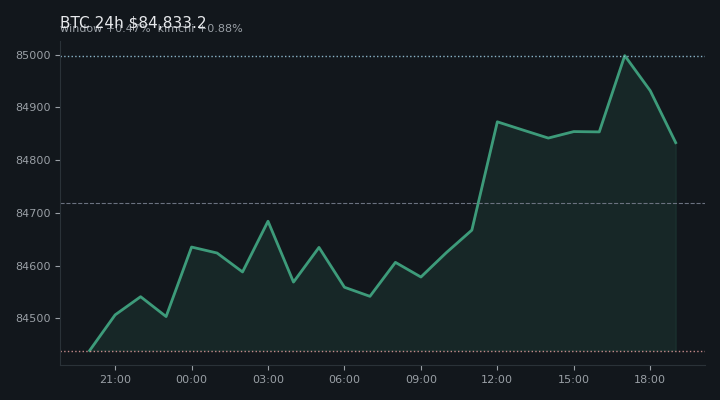Click the 84700 y-axis label

33,214
